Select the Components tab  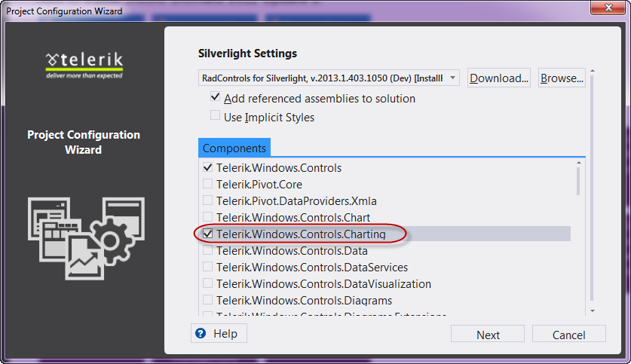pos(234,148)
